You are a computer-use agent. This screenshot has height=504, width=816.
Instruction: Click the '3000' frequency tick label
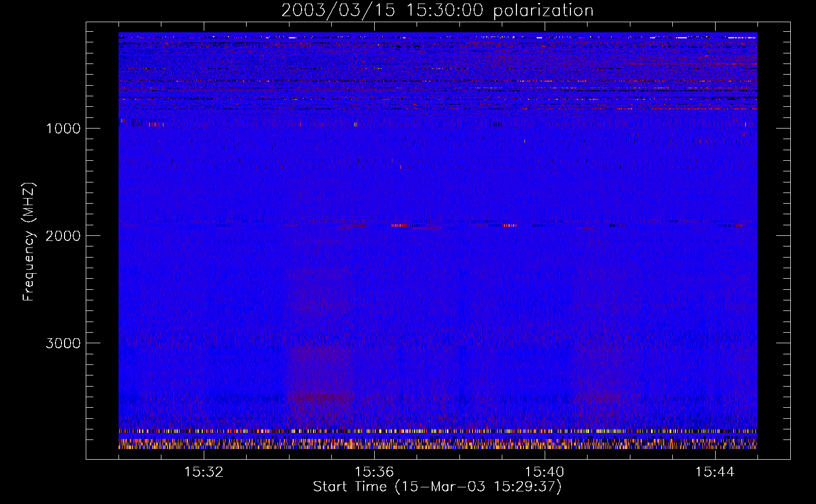pyautogui.click(x=63, y=343)
